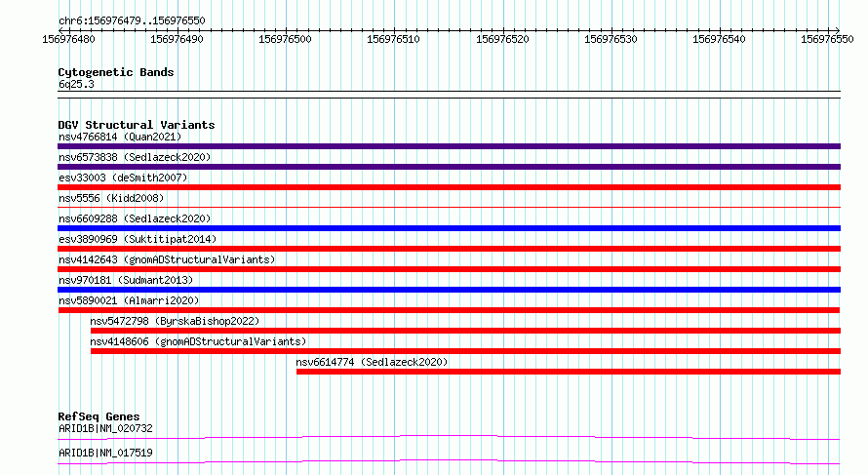
Task: Click the red bar under nsv5472798
Action: pyautogui.click(x=465, y=331)
